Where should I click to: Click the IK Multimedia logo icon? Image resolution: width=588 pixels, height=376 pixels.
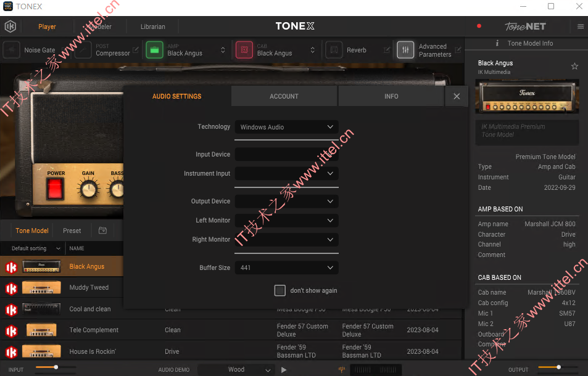point(10,27)
